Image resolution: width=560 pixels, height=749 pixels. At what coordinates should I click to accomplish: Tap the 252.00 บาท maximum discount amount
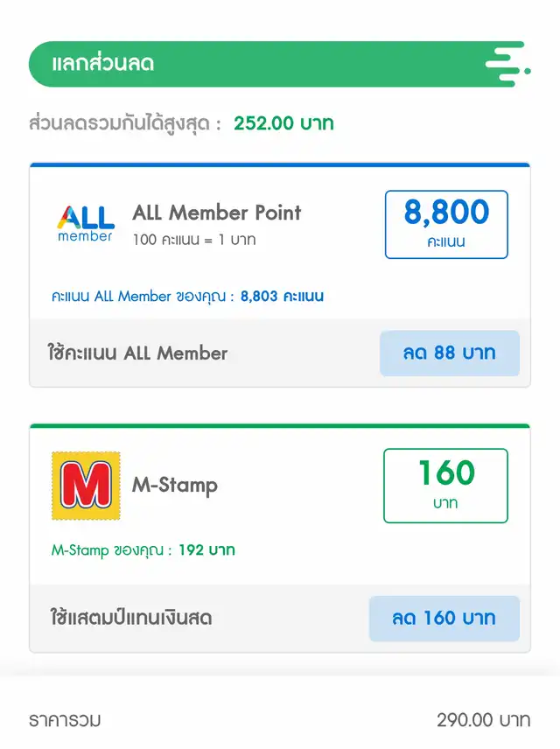coord(283,123)
